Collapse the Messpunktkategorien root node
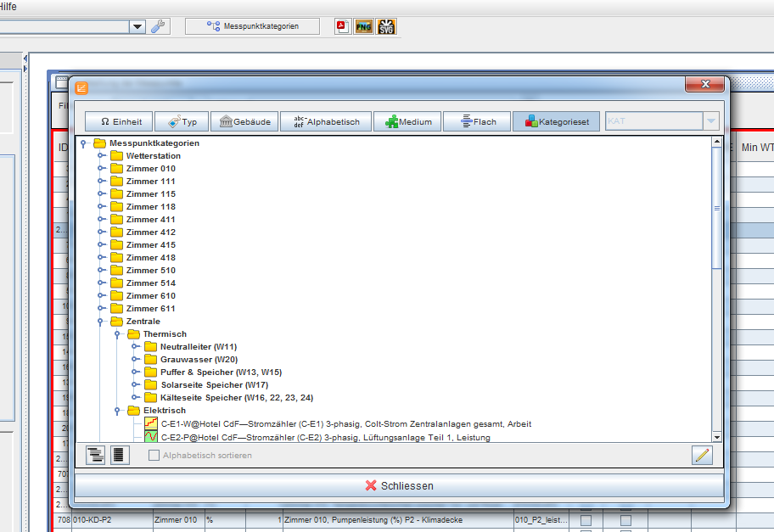 83,143
